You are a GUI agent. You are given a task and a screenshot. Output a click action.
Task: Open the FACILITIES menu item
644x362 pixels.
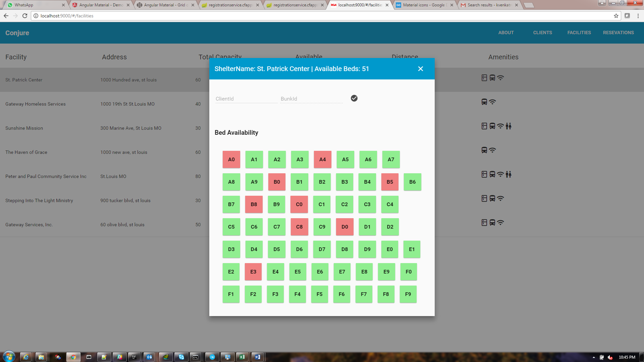pos(579,33)
